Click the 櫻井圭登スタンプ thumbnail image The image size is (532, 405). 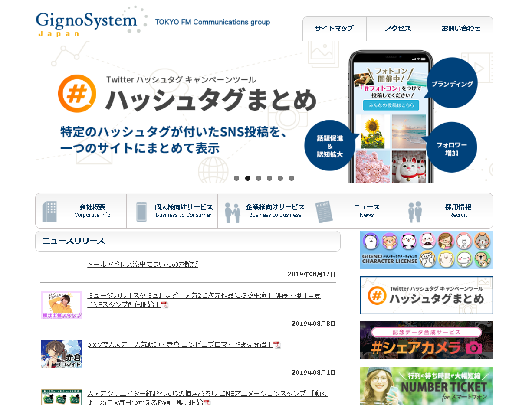pyautogui.click(x=62, y=305)
